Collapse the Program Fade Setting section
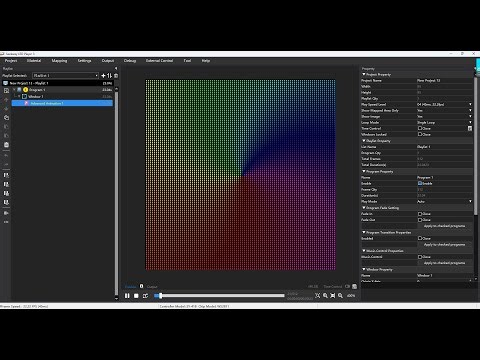Screen dimensions: 480x360 click(364, 208)
